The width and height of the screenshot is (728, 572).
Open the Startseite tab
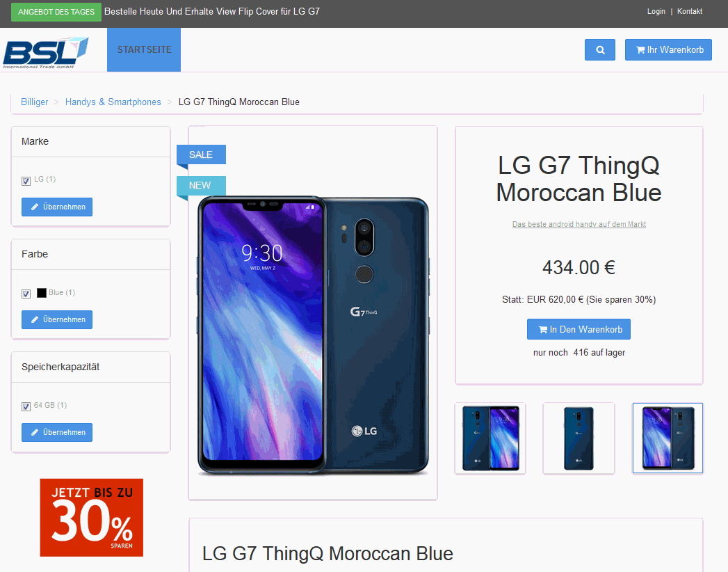point(144,49)
